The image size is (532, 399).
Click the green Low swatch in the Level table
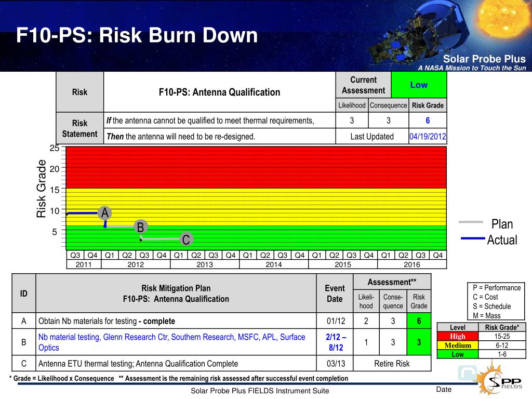pos(457,354)
